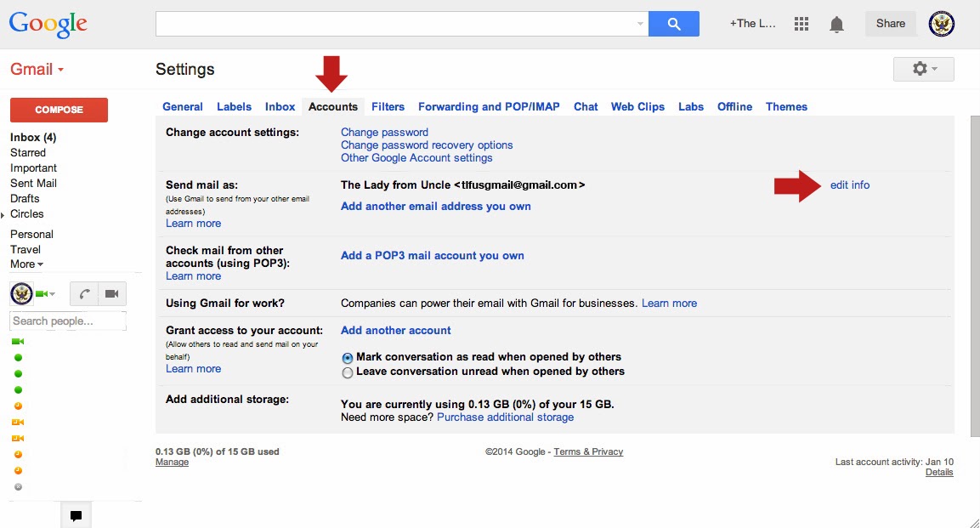The height and width of the screenshot is (528, 980).
Task: Click the profile seal avatar in header
Action: point(941,24)
